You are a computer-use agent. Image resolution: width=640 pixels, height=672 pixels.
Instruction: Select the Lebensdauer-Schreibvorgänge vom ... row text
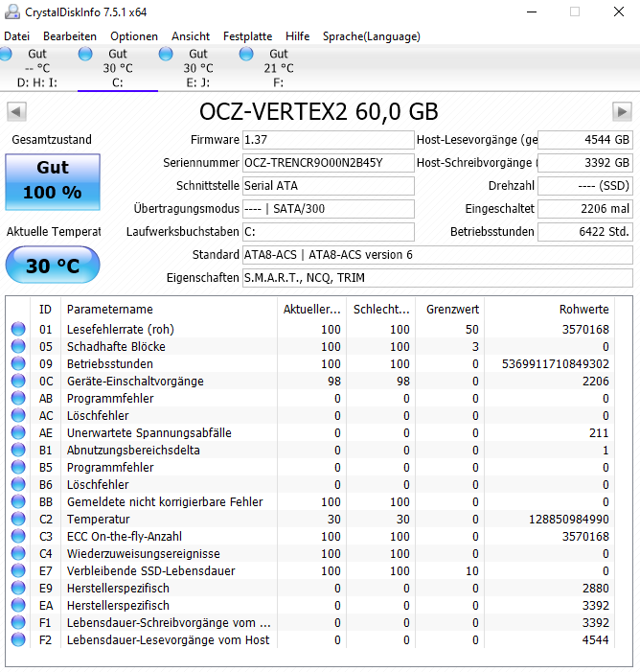tap(169, 623)
